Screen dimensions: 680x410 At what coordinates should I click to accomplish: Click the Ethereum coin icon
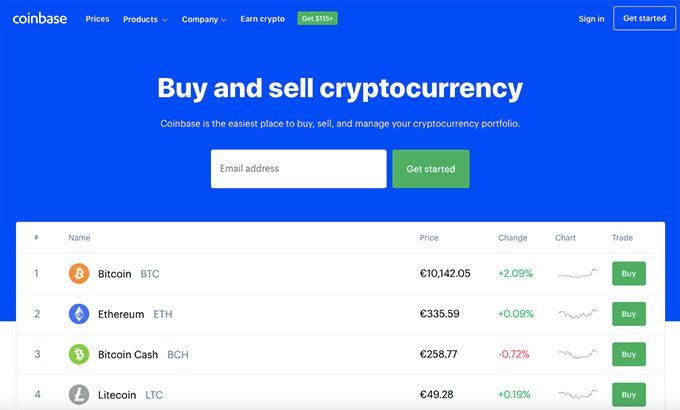click(79, 314)
